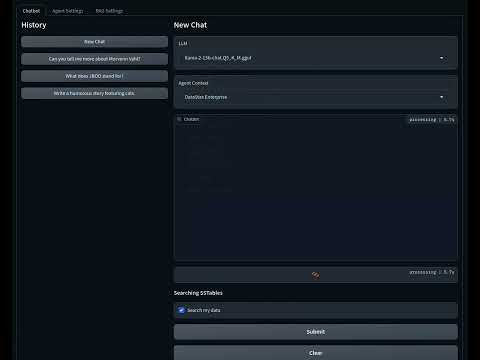
Task: Click the Searching SSTables status text
Action: [198, 293]
